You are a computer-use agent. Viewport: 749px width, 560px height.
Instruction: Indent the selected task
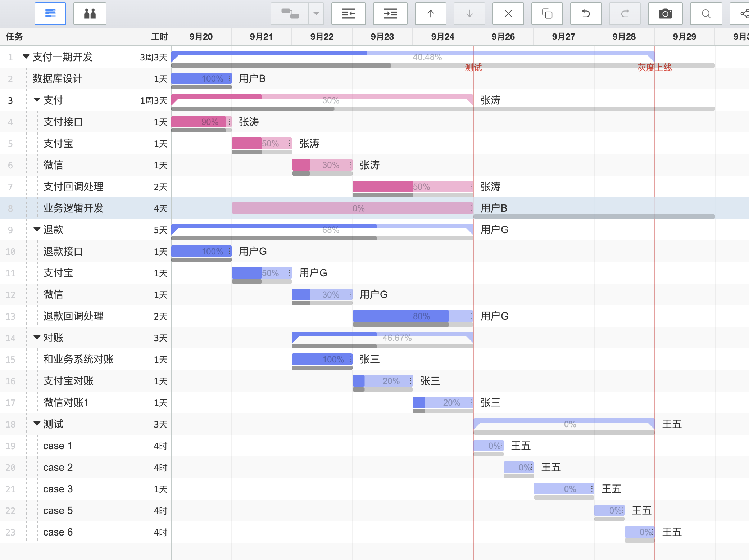(x=390, y=14)
